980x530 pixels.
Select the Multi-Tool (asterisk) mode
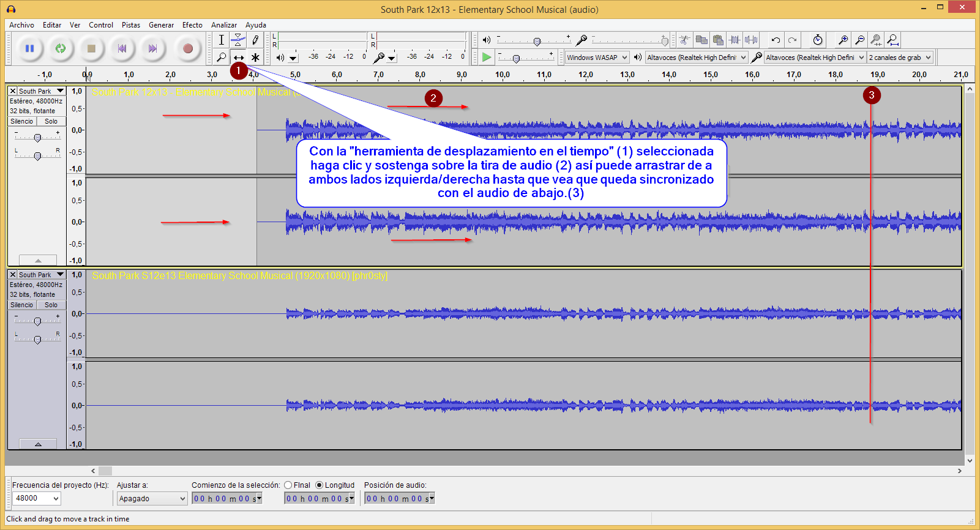pos(255,57)
